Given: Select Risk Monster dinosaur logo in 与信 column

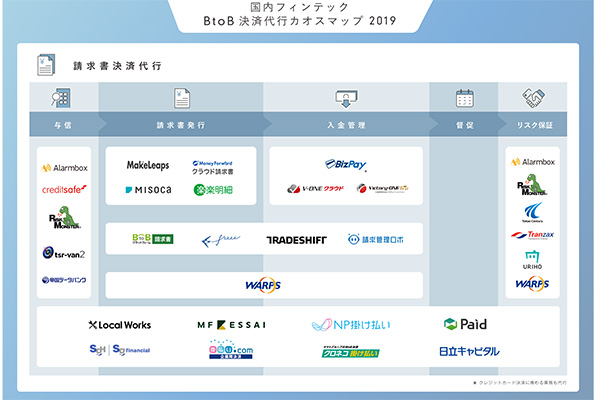Looking at the screenshot, I should click(x=65, y=217).
